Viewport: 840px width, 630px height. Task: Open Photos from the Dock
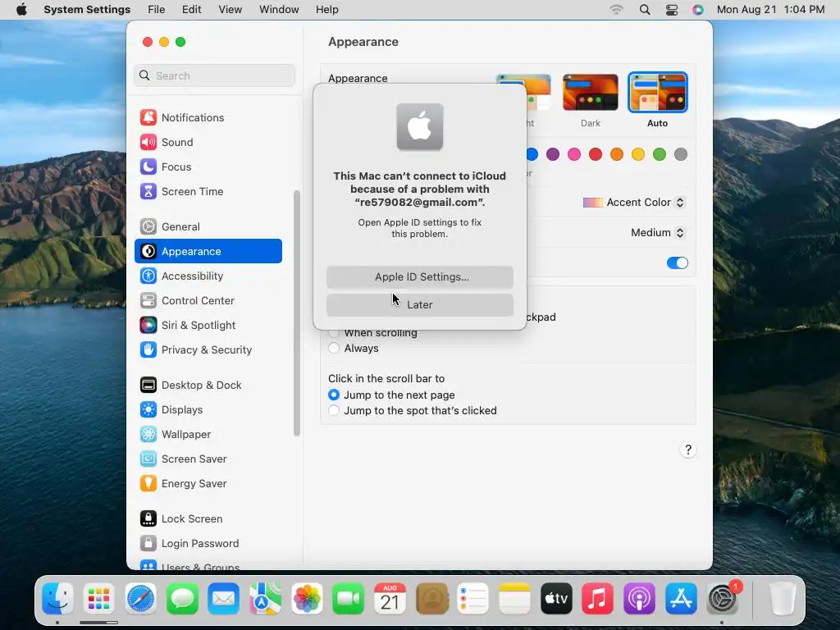(x=307, y=598)
